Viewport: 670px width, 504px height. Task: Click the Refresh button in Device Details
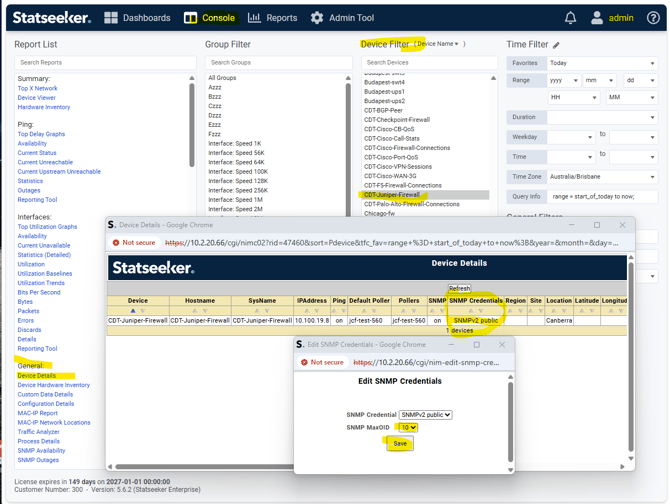point(459,288)
